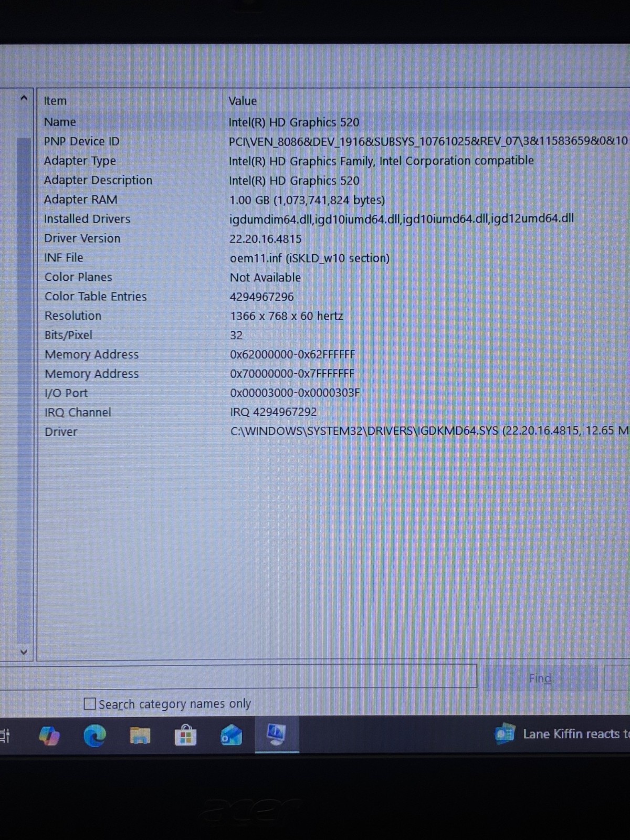Viewport: 630px width, 840px height.
Task: Click the tree pane scroll down arrow
Action: (24, 652)
